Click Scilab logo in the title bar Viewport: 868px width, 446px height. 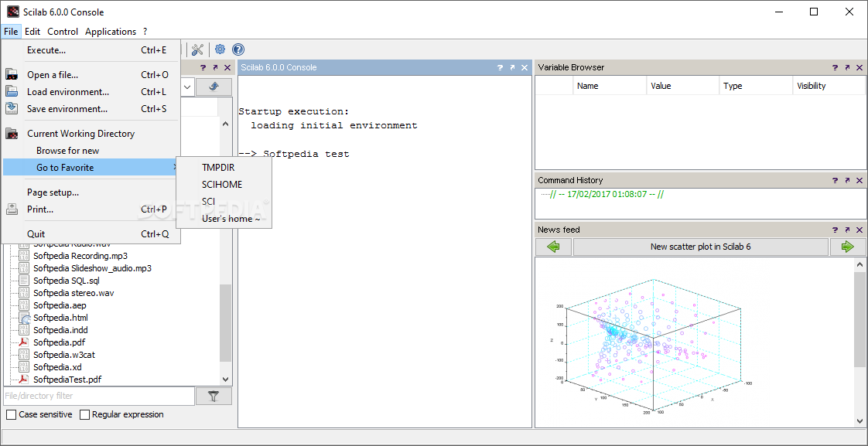coord(12,12)
